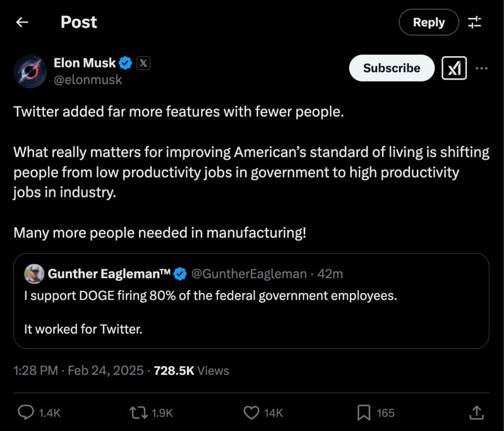Screen dimensions: 504x431
Task: Open the three-dot more options menu
Action: 481,68
